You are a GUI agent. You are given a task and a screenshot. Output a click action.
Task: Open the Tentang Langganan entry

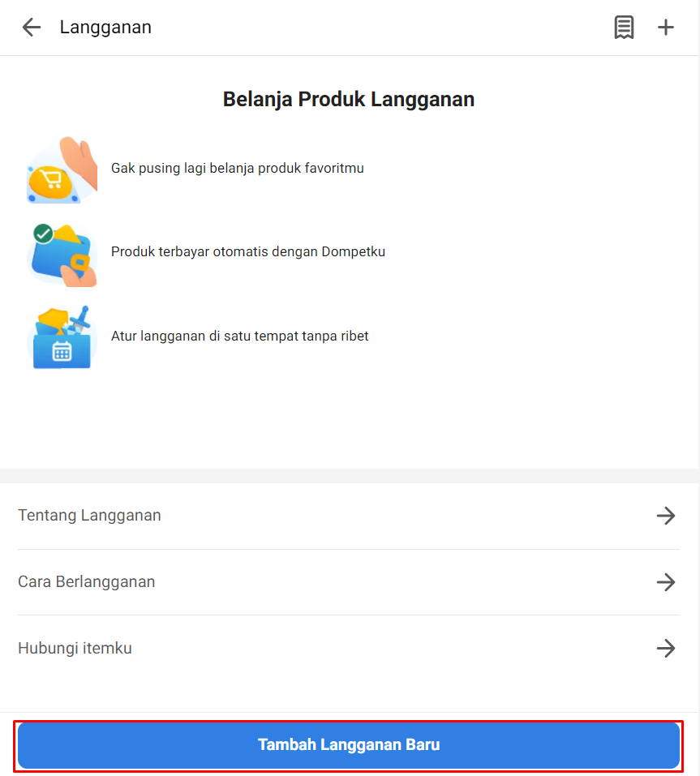[349, 516]
